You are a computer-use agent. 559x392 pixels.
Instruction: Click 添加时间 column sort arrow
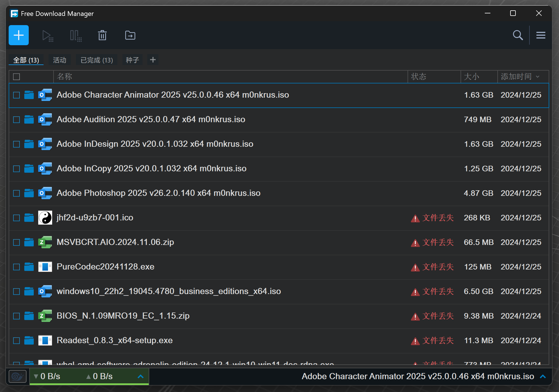(538, 77)
